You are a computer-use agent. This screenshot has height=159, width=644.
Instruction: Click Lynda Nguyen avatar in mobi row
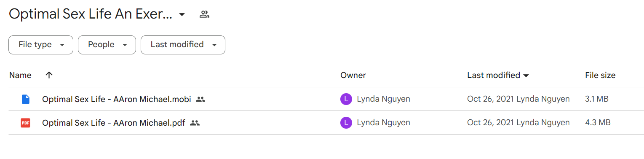click(x=346, y=100)
